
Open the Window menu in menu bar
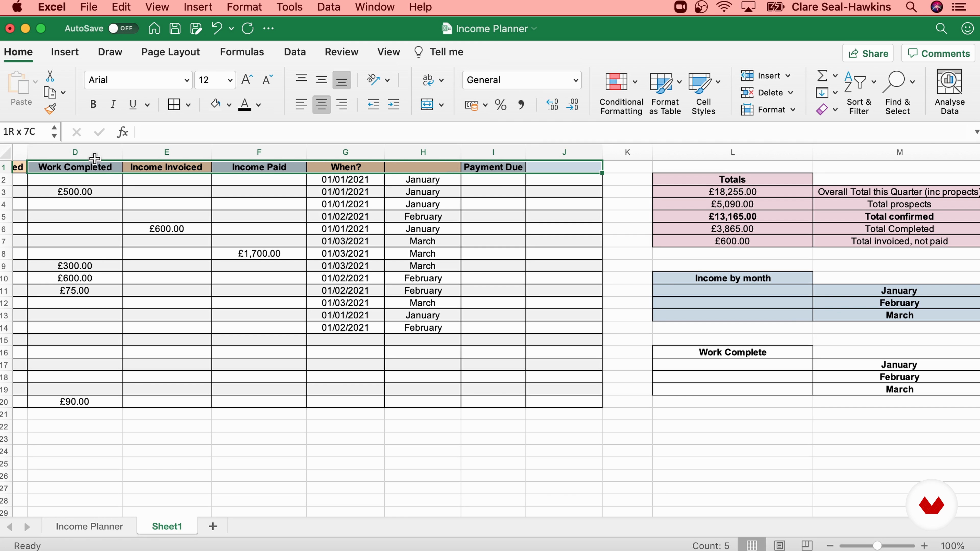[x=375, y=7]
